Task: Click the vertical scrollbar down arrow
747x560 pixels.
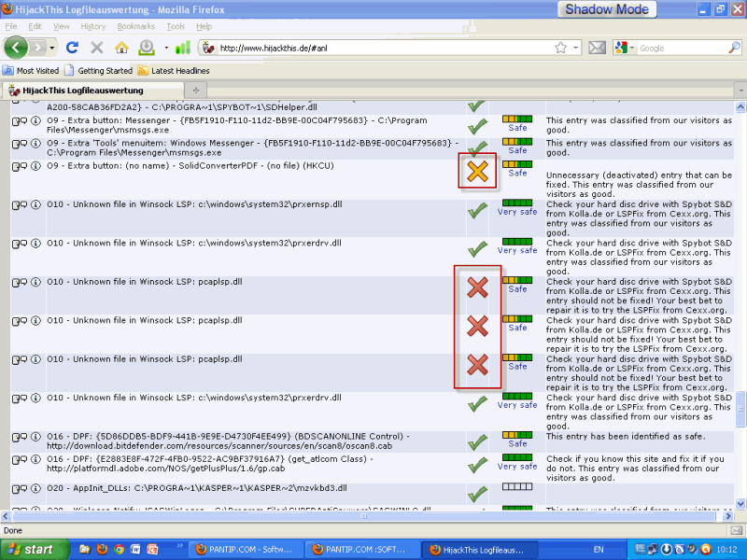Action: [x=740, y=503]
